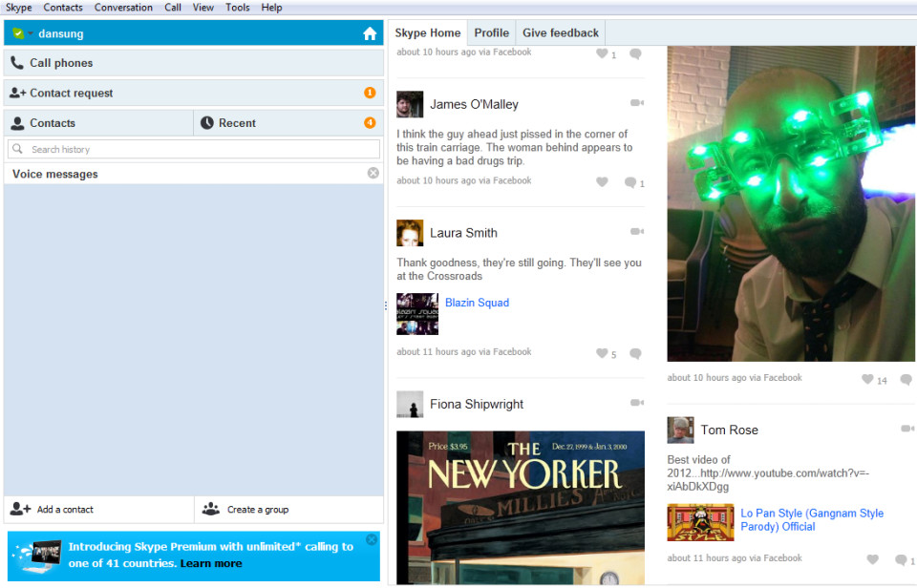Click Add a contact
This screenshot has height=588, width=917.
click(x=98, y=510)
